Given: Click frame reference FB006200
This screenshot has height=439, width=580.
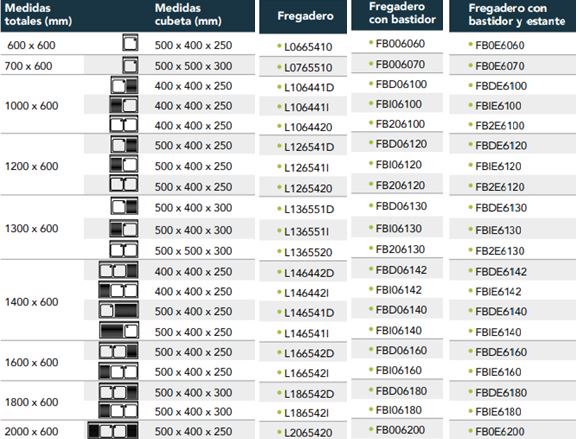Looking at the screenshot, I should (x=400, y=430).
